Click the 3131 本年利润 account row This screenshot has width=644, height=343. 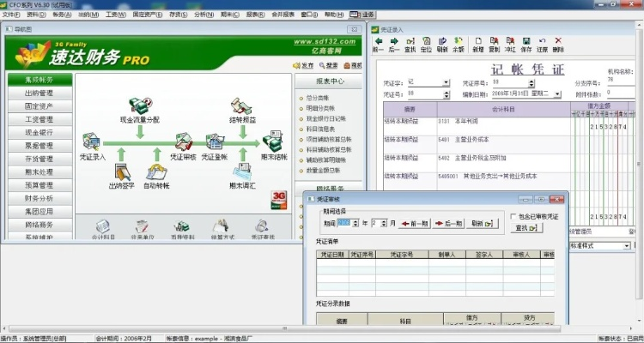coord(503,122)
